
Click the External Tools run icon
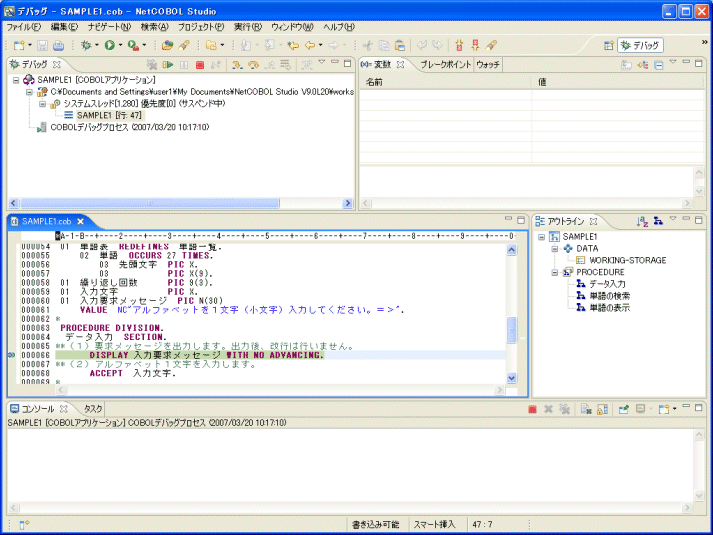[133, 45]
